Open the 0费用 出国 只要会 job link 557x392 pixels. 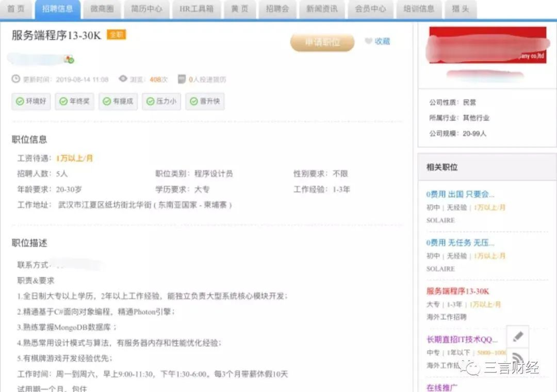(460, 194)
